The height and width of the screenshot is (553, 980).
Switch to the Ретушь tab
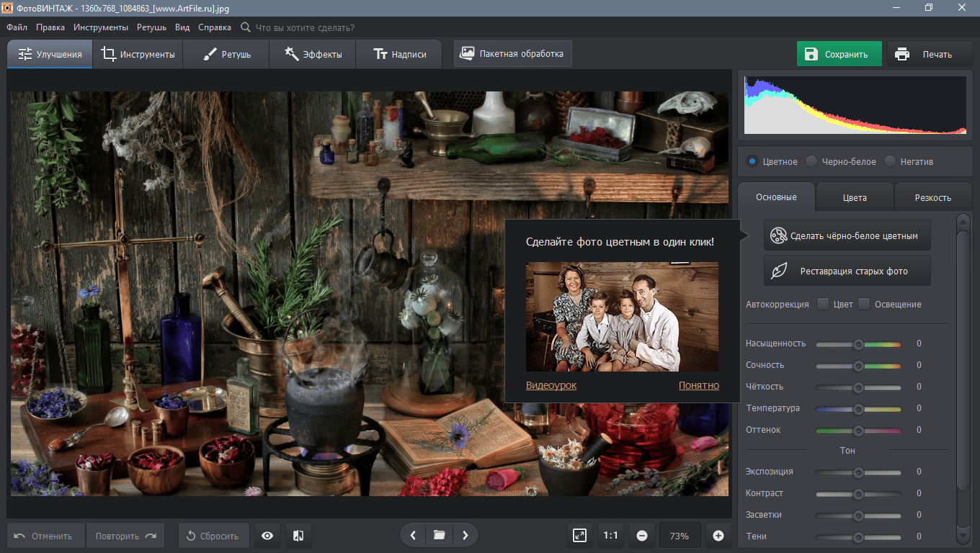point(226,54)
